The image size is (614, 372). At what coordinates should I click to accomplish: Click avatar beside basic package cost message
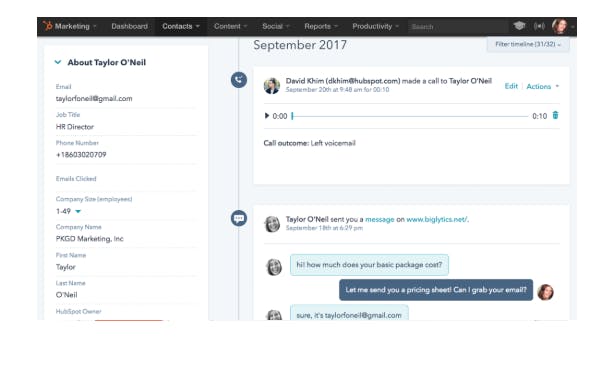274,267
